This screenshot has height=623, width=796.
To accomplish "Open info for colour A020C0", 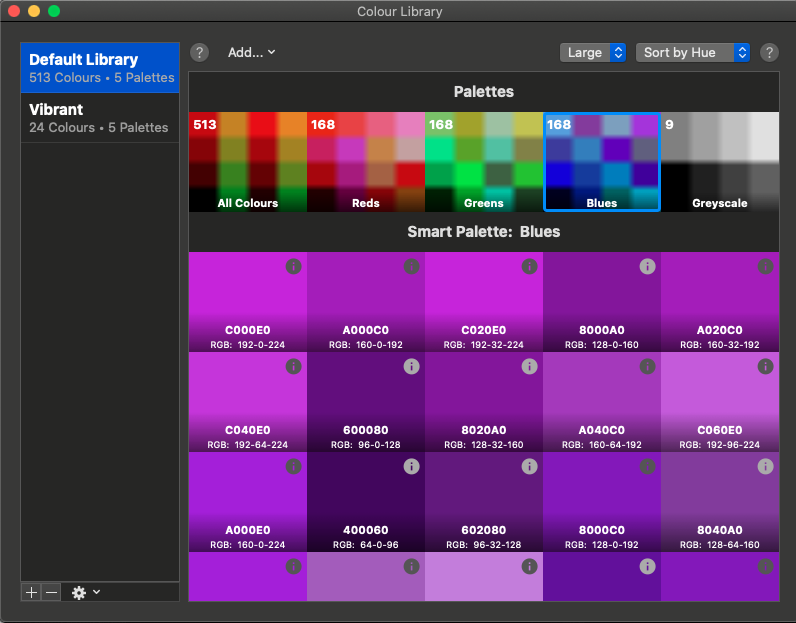I will 766,266.
